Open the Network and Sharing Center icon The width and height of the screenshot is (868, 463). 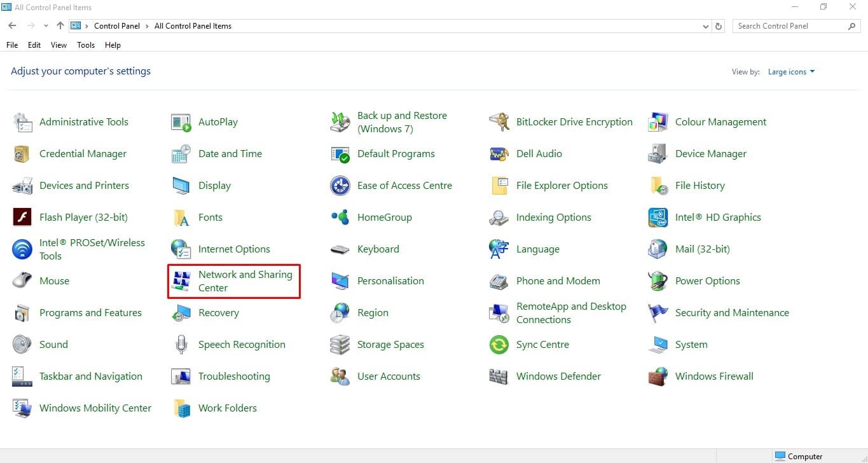[181, 281]
